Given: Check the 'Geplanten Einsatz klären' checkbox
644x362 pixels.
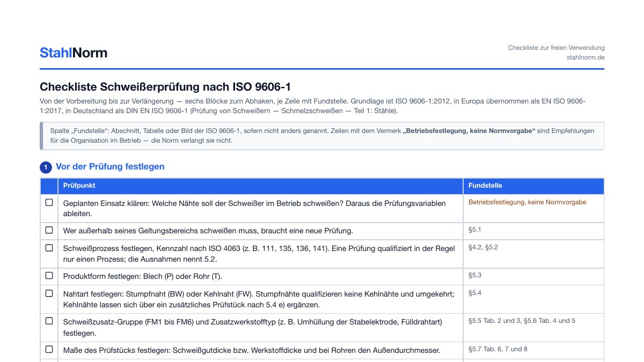Looking at the screenshot, I should (49, 202).
